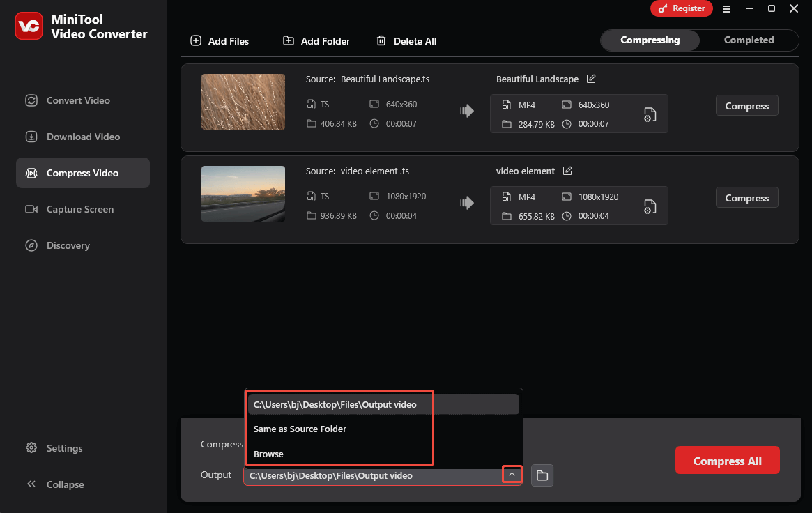This screenshot has height=513, width=812.
Task: Click the 406.84 KB source size
Action: (x=338, y=124)
